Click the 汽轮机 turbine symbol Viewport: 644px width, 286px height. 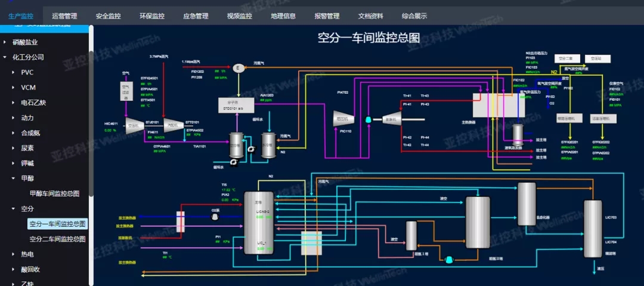coord(174,125)
